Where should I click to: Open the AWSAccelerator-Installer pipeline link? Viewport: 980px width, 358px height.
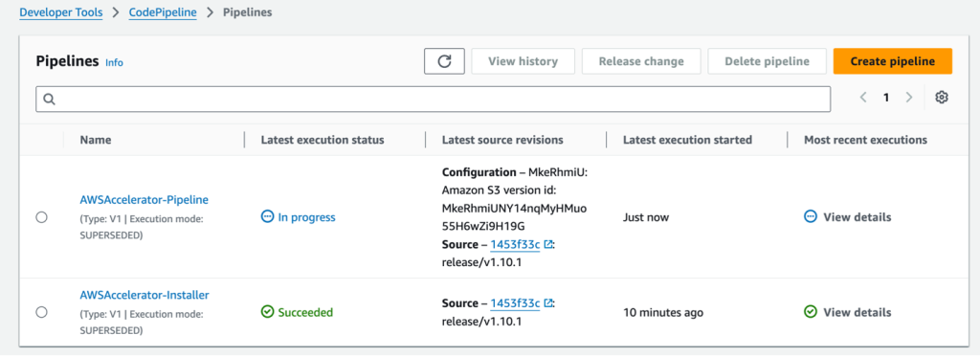pos(145,294)
